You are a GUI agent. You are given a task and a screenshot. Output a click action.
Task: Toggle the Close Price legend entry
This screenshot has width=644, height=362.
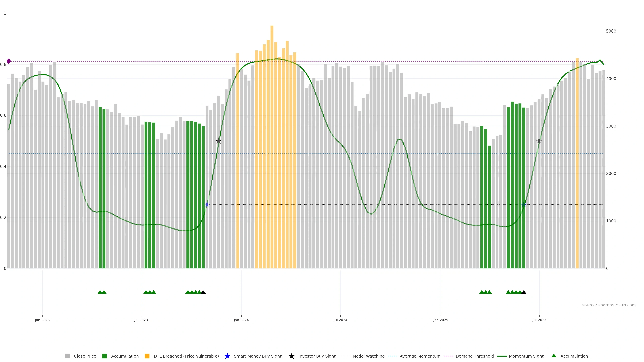(85, 356)
